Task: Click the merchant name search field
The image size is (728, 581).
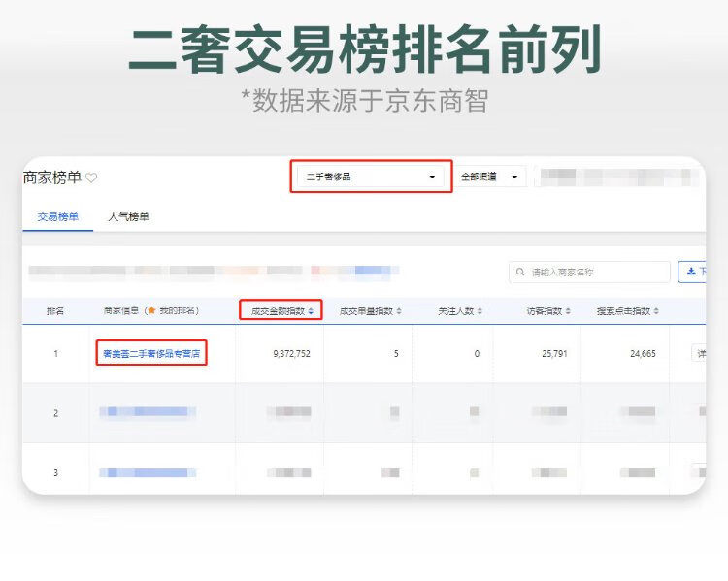Action: coord(594,273)
